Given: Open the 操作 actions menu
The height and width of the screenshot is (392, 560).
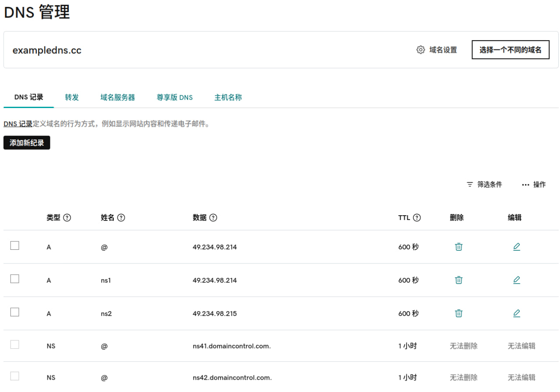Looking at the screenshot, I should [x=534, y=184].
